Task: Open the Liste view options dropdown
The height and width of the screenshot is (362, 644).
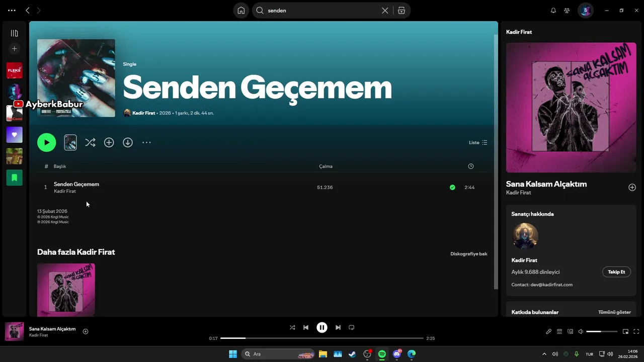Action: click(x=478, y=142)
